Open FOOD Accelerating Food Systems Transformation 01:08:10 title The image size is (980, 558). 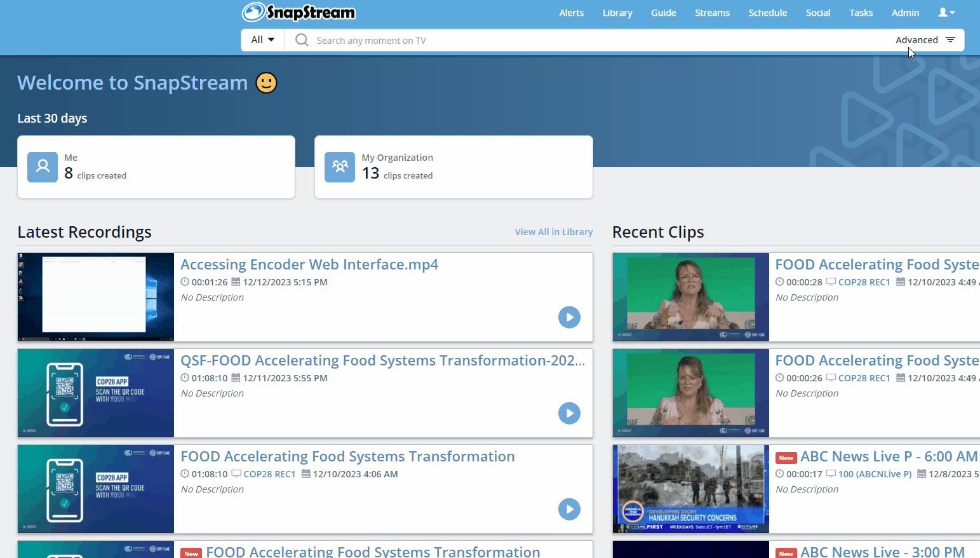point(347,456)
